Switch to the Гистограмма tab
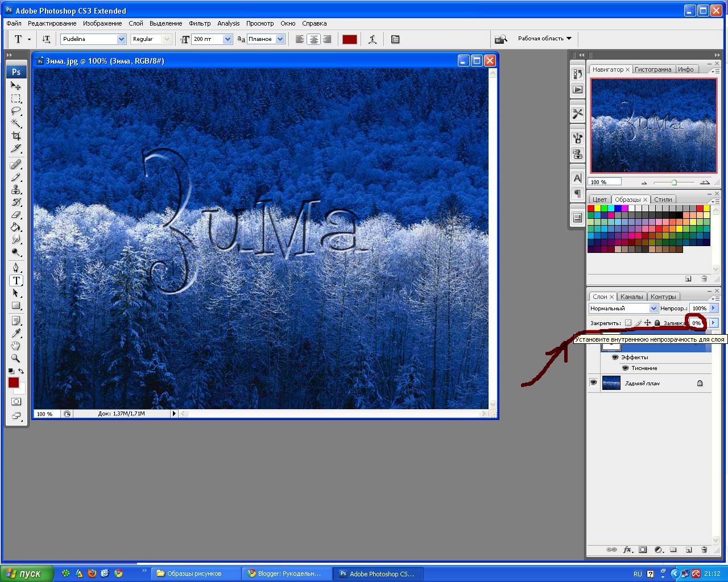 coord(653,69)
